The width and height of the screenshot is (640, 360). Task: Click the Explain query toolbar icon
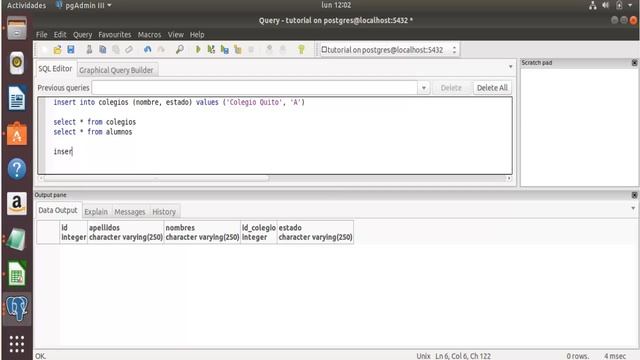[x=238, y=50]
